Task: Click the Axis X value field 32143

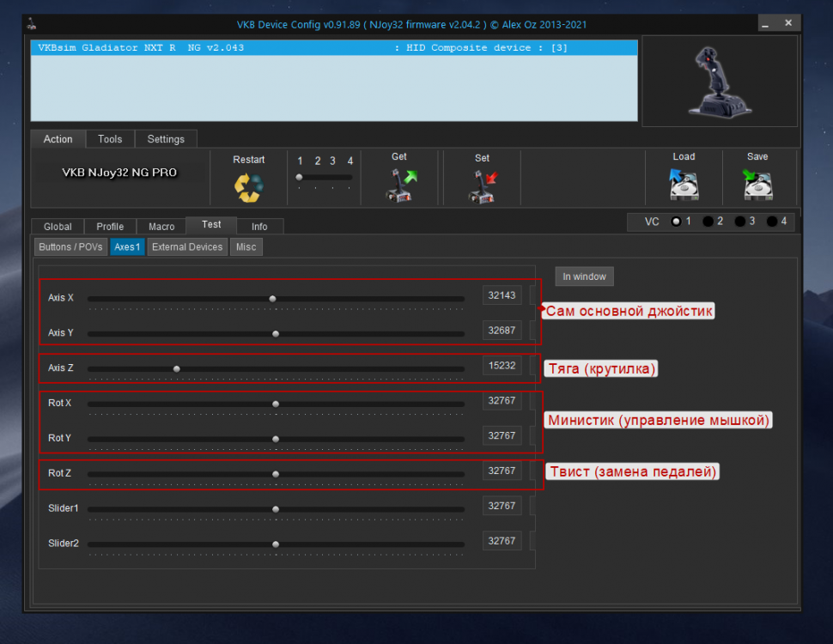Action: pyautogui.click(x=502, y=295)
